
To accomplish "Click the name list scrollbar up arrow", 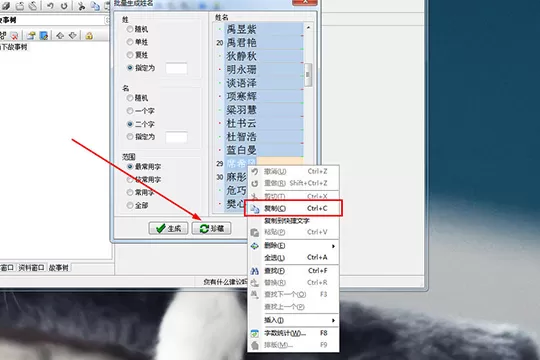I will tap(309, 28).
